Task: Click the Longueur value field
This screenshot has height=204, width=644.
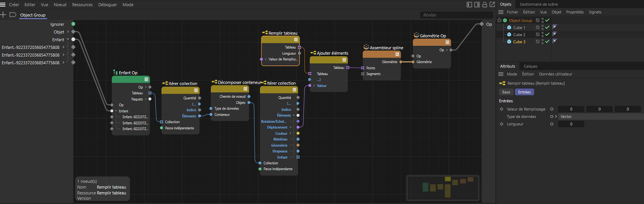Action: tap(571, 124)
